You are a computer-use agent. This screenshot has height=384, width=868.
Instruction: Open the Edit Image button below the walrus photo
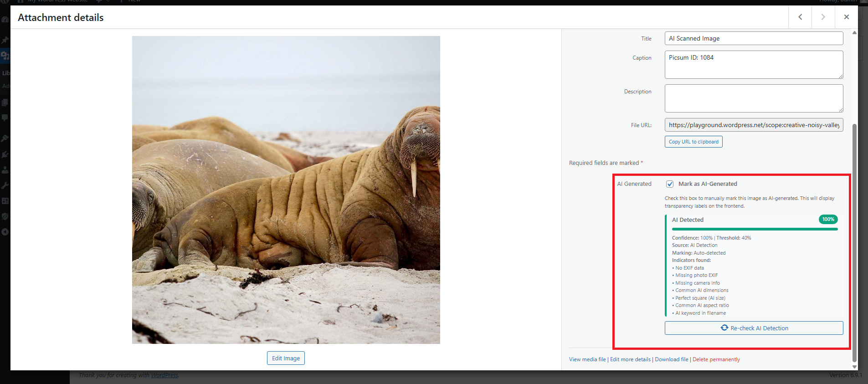(x=286, y=358)
